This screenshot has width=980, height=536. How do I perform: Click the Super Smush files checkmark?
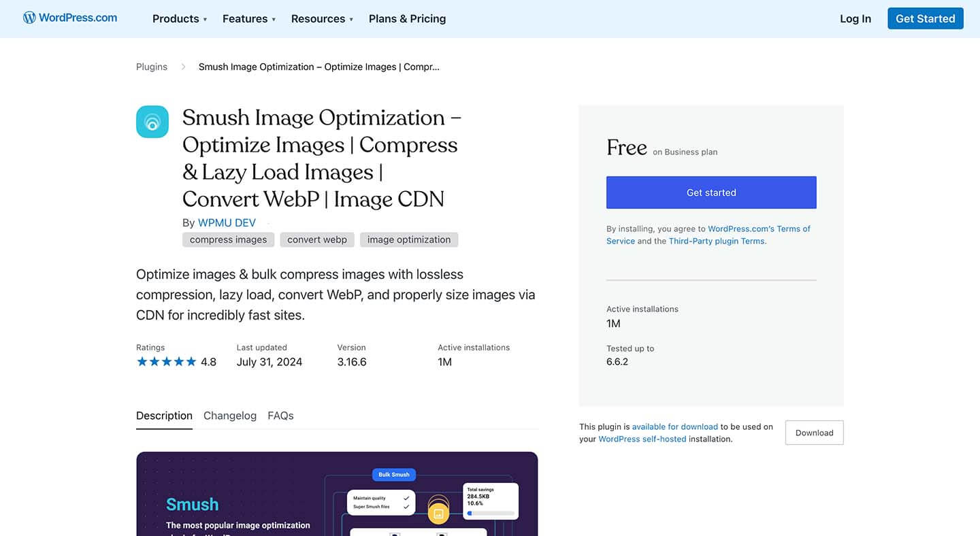pyautogui.click(x=406, y=507)
